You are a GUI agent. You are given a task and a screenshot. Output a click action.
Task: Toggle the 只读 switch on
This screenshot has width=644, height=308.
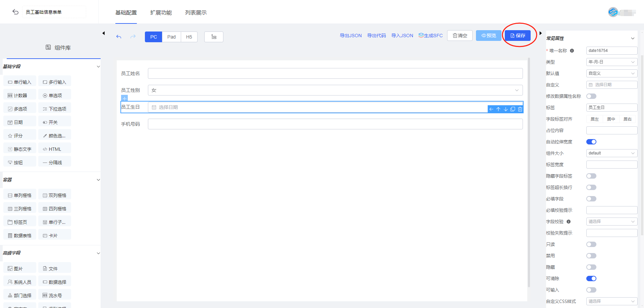[591, 244]
